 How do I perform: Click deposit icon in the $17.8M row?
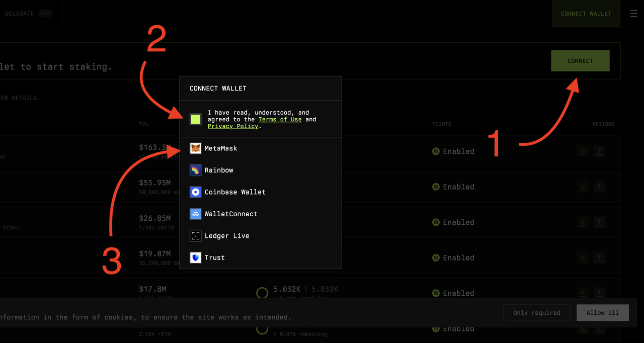pyautogui.click(x=583, y=293)
